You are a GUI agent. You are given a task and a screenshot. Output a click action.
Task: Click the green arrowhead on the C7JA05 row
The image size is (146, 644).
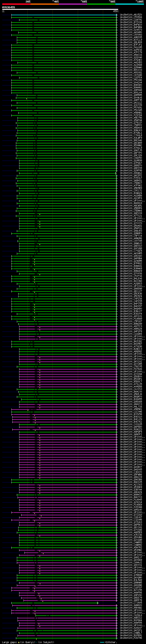[98, 603]
